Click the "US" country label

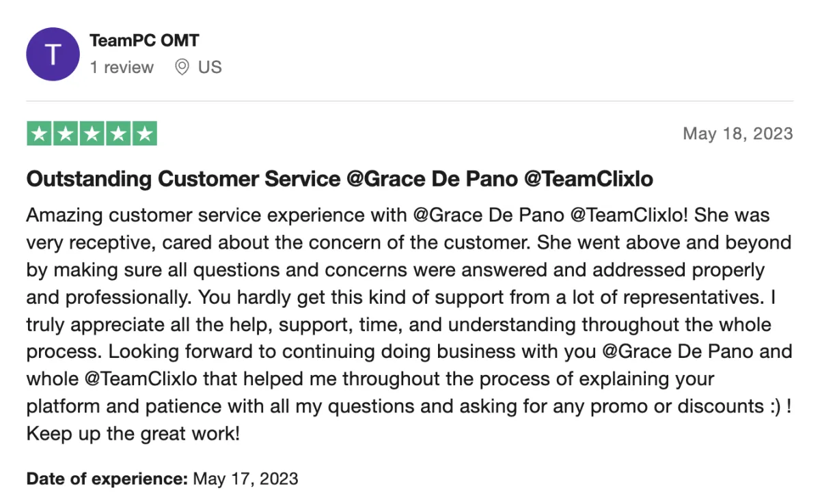point(210,67)
